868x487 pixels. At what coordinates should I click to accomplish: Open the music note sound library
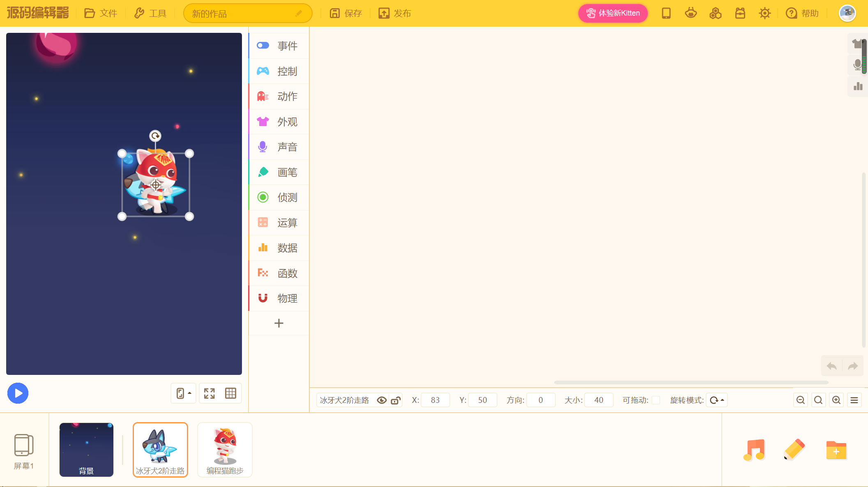(x=754, y=450)
